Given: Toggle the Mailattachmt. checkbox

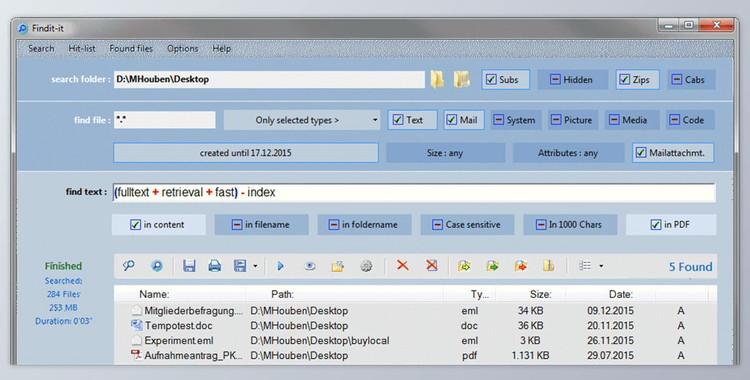Looking at the screenshot, I should (641, 153).
